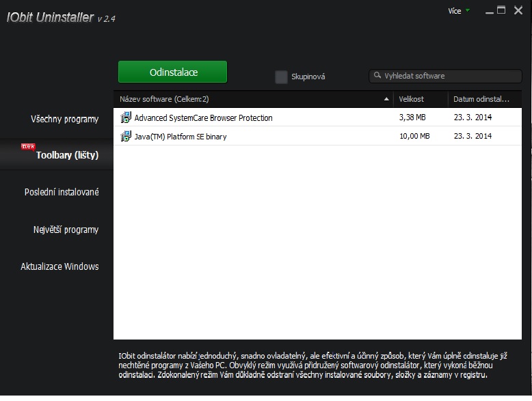This screenshot has height=401, width=532.
Task: Enable the Skupinová checkbox
Action: point(281,77)
